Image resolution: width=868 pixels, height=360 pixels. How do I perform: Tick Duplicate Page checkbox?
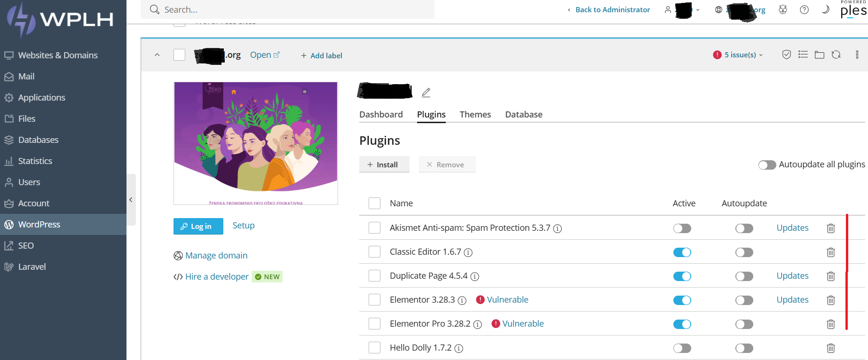tap(374, 275)
